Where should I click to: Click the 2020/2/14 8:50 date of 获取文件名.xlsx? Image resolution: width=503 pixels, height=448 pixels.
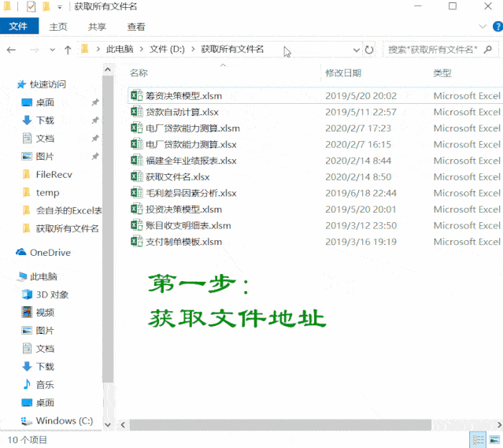tap(358, 177)
